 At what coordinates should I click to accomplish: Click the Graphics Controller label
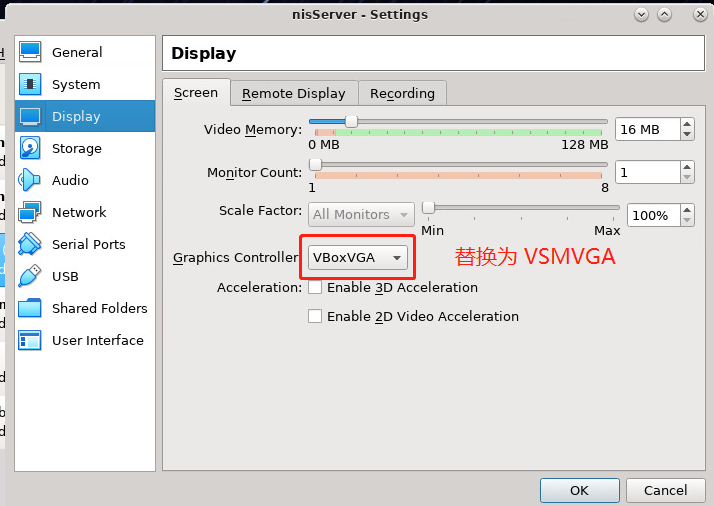[235, 258]
